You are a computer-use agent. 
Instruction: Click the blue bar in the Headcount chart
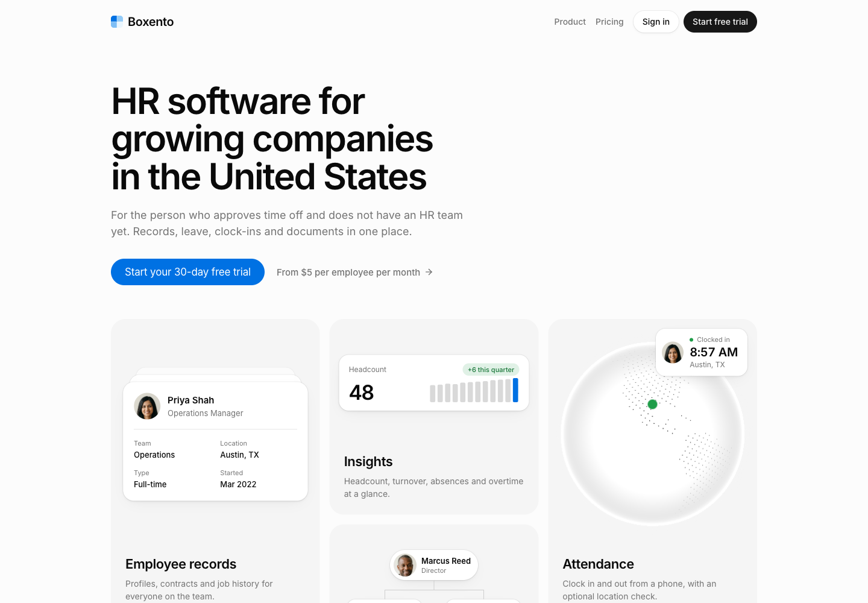tap(515, 390)
